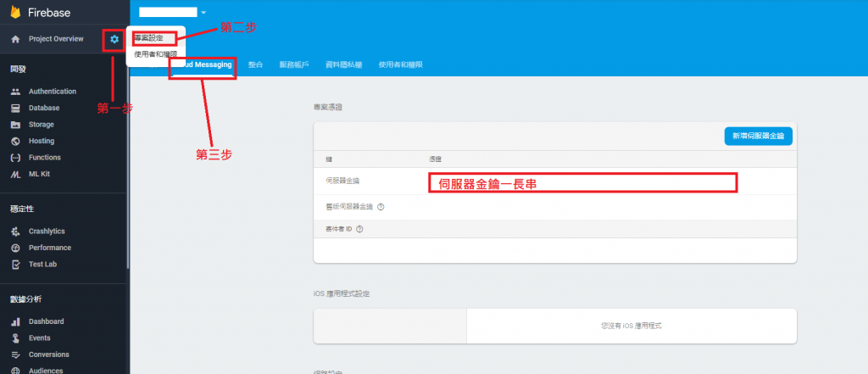Switch to the 整合 tab
Screen dimensions: 868x374
pyautogui.click(x=255, y=64)
